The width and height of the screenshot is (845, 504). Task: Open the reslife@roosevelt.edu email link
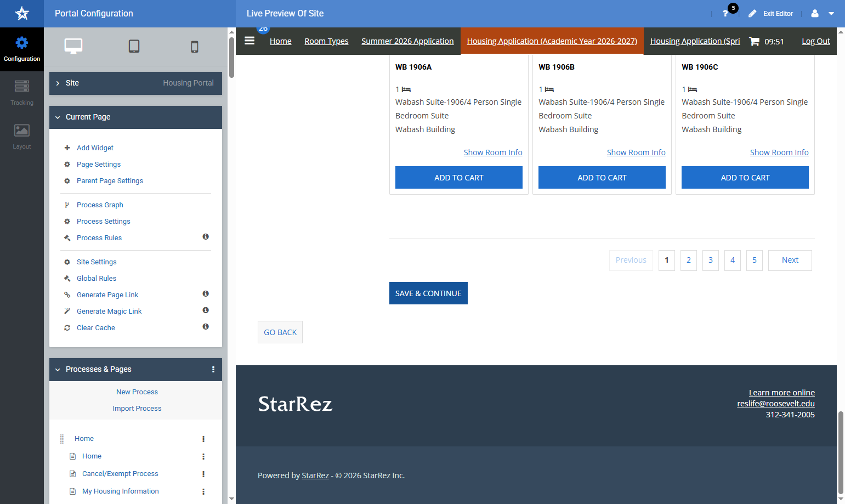(776, 404)
